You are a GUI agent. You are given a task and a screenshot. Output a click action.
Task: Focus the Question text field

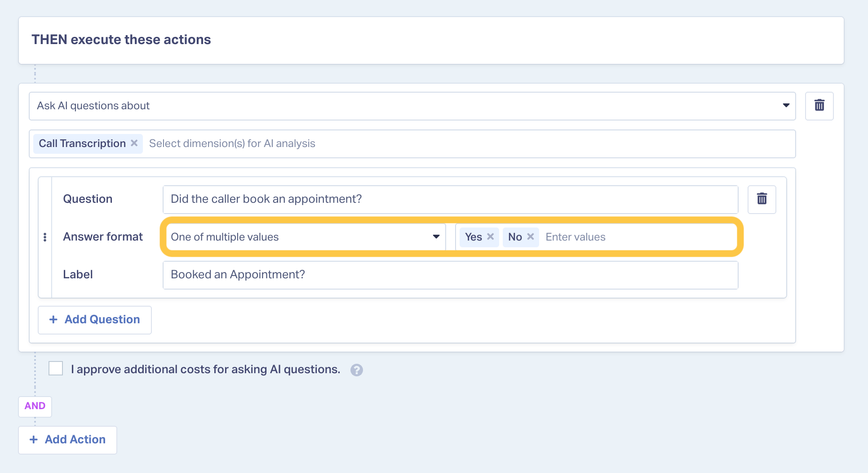450,199
